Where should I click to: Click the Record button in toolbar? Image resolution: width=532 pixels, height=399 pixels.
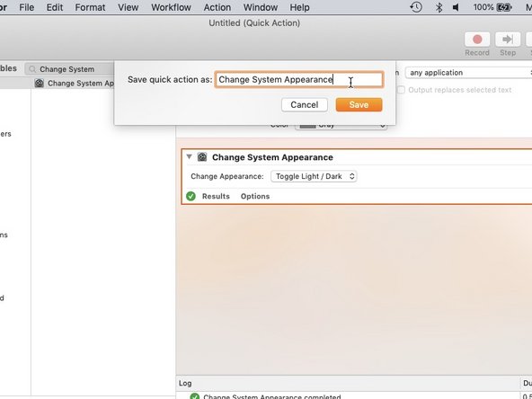[477, 40]
